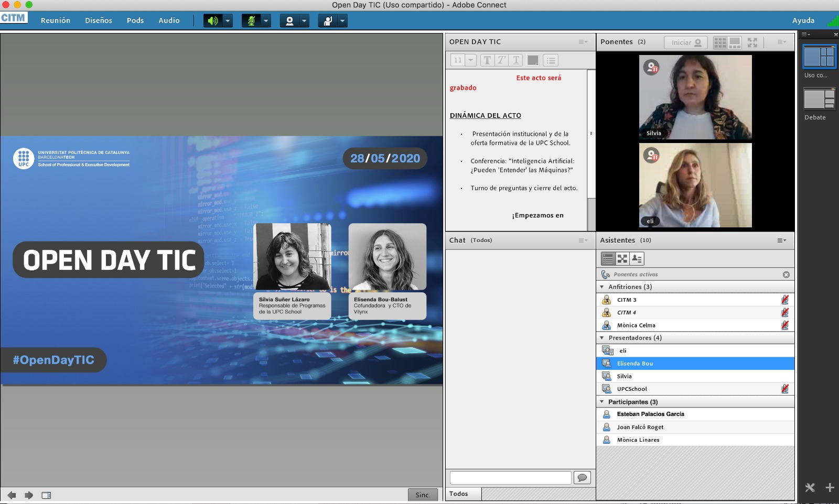839x504 pixels.
Task: Click the webcam icon in toolbar
Action: 289,21
